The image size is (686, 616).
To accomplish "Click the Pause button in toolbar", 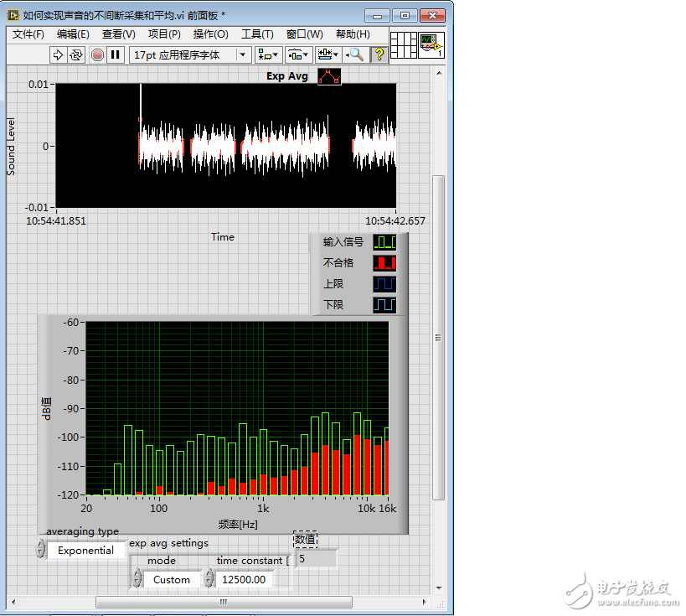I will click(x=116, y=54).
